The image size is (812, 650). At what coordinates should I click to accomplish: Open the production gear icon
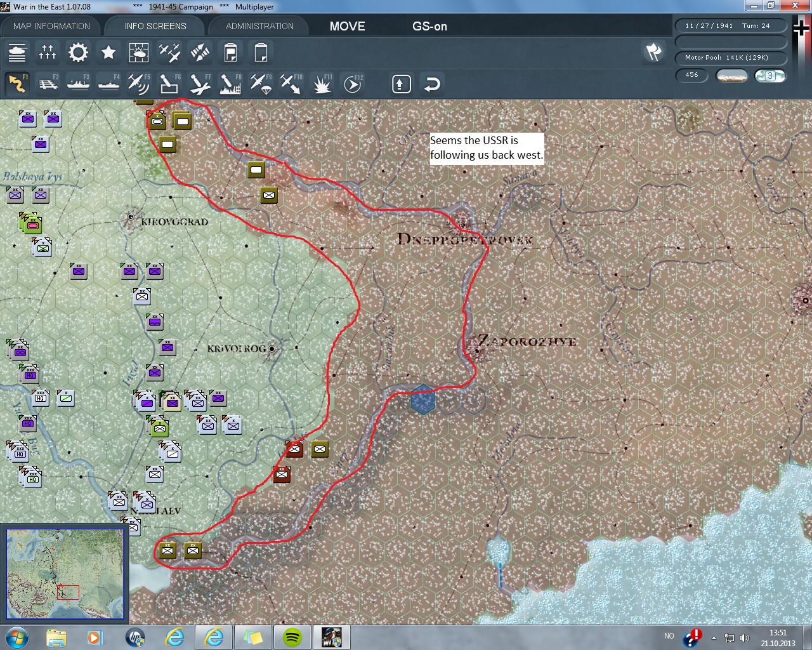78,52
